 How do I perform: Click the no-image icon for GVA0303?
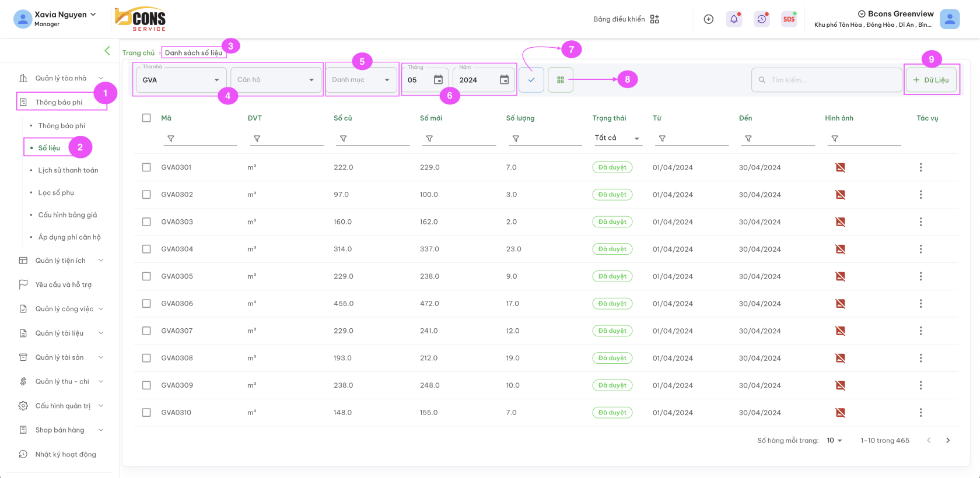[x=840, y=222]
